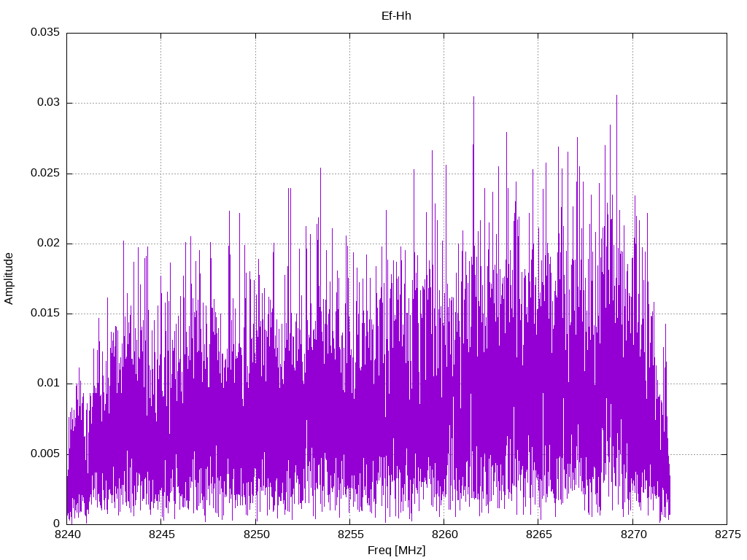Click the 8255 x-axis tick label
747x560 pixels.
coord(351,534)
